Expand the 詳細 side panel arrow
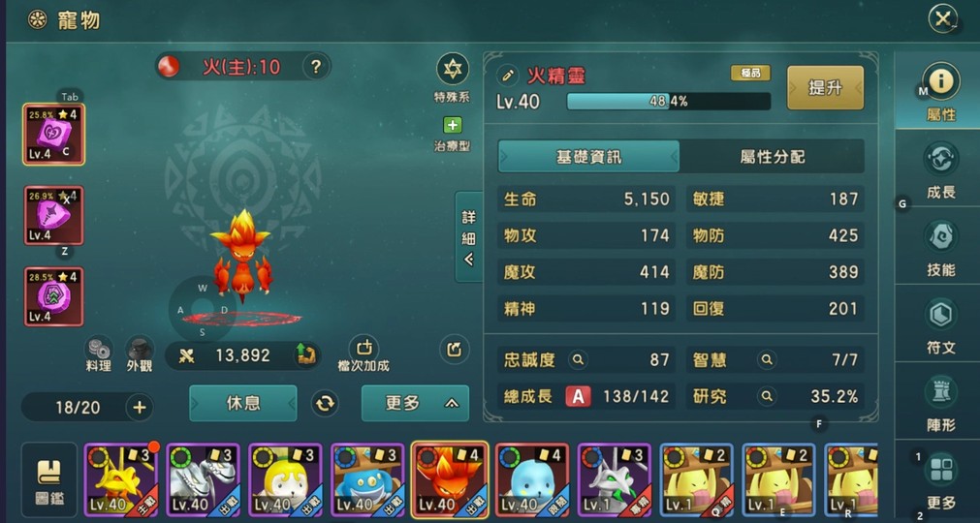980x523 pixels. coord(469,237)
